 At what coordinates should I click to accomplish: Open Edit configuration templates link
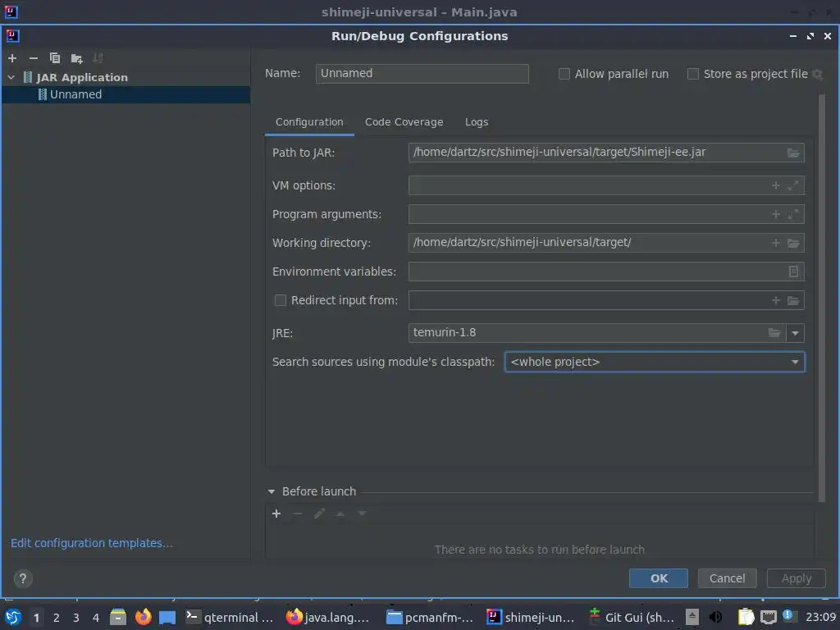tap(92, 543)
